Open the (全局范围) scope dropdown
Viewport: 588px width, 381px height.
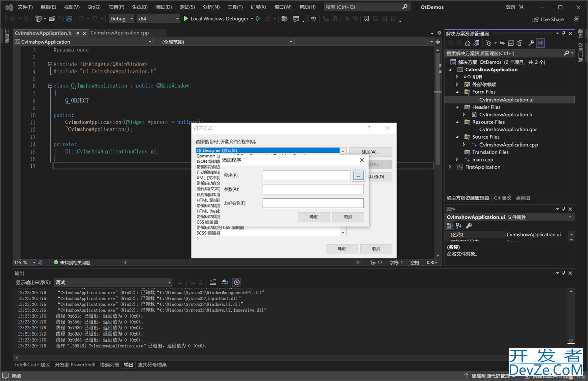point(225,42)
